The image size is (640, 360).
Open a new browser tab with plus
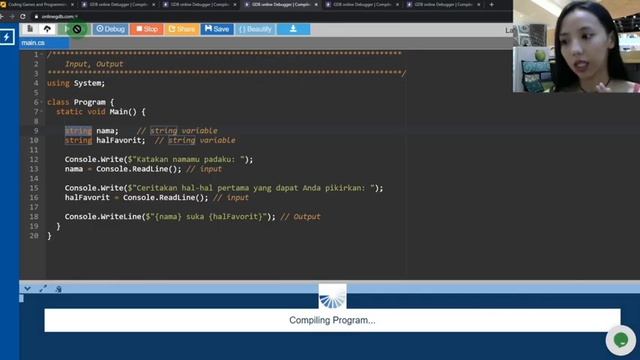(491, 4)
